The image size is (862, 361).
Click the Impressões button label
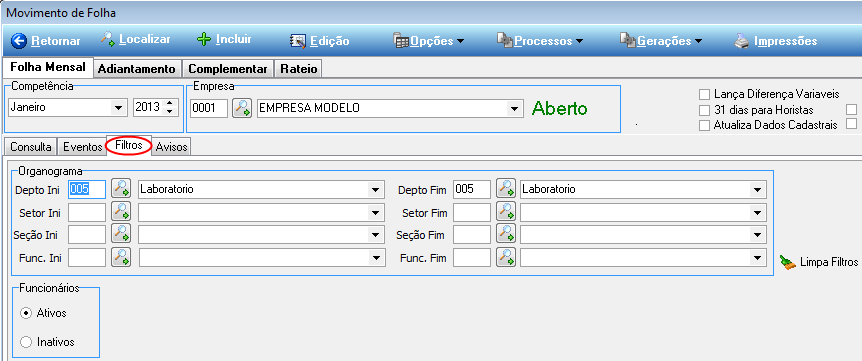click(x=786, y=41)
